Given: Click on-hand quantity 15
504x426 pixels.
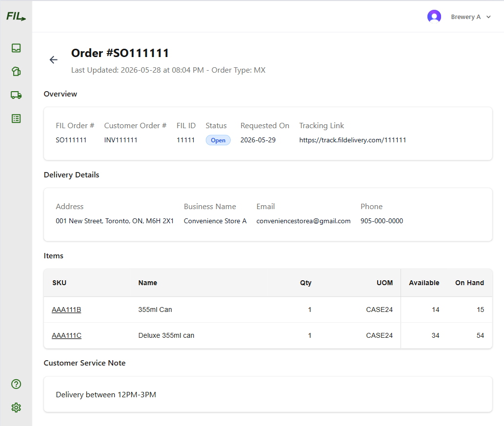Looking at the screenshot, I should [480, 310].
